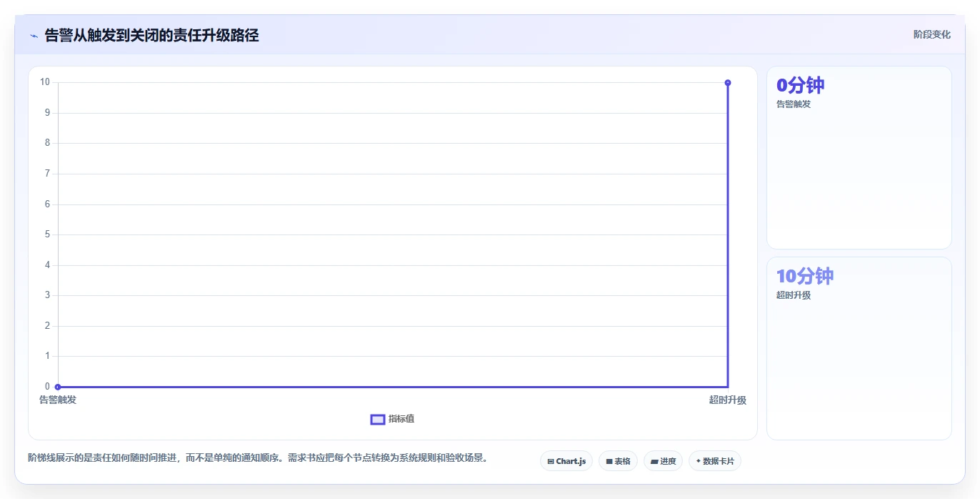980x499 pixels.
Task: Click the x-axis label 超时升级
Action: tap(728, 400)
